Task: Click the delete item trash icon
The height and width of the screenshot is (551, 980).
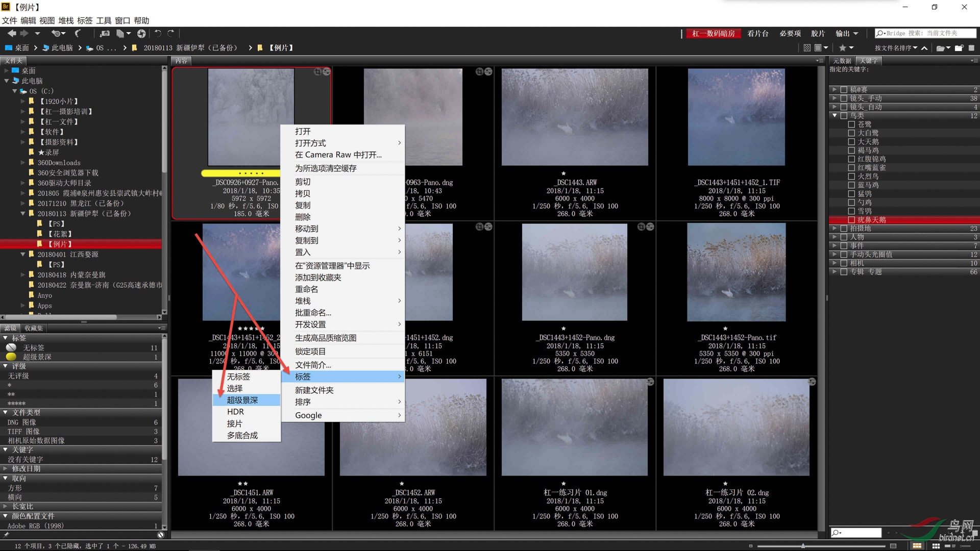Action: 971,48
